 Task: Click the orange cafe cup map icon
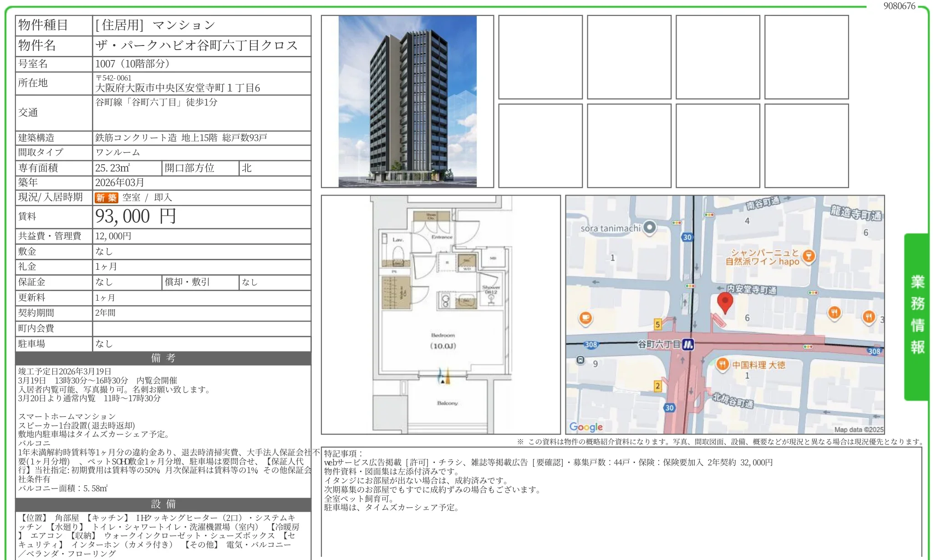(x=585, y=318)
